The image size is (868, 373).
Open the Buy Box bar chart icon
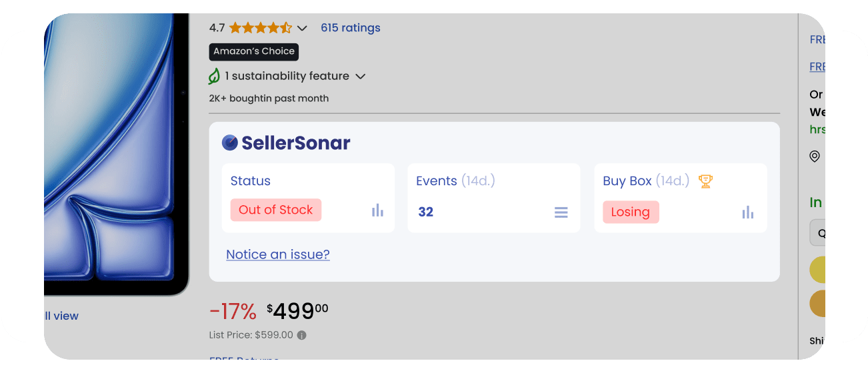pos(748,212)
